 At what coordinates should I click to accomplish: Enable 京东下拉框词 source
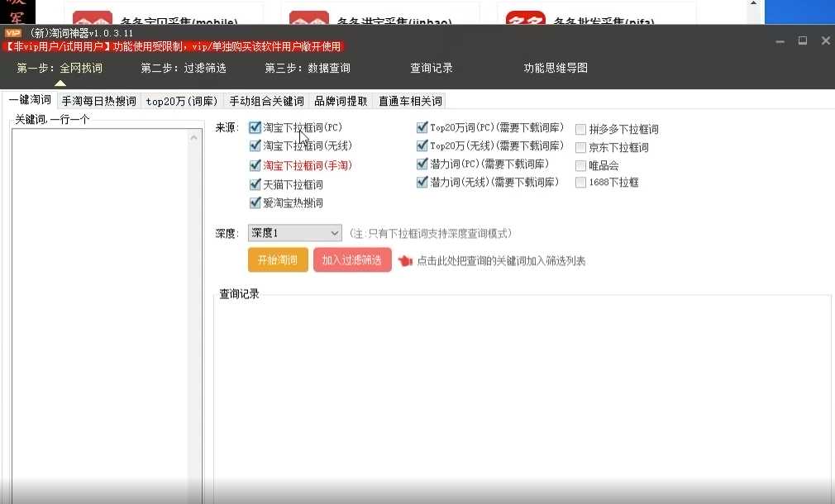(581, 147)
